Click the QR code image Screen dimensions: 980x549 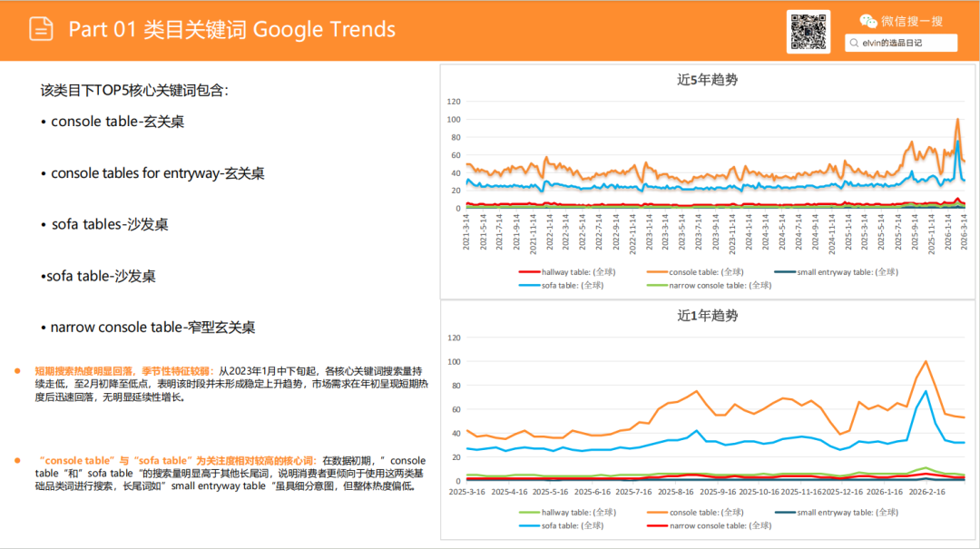tap(808, 32)
